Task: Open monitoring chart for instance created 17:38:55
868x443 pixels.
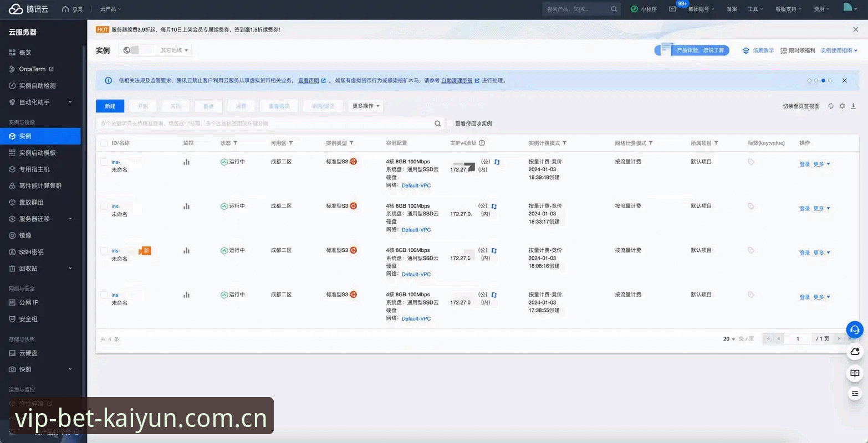Action: pyautogui.click(x=187, y=295)
